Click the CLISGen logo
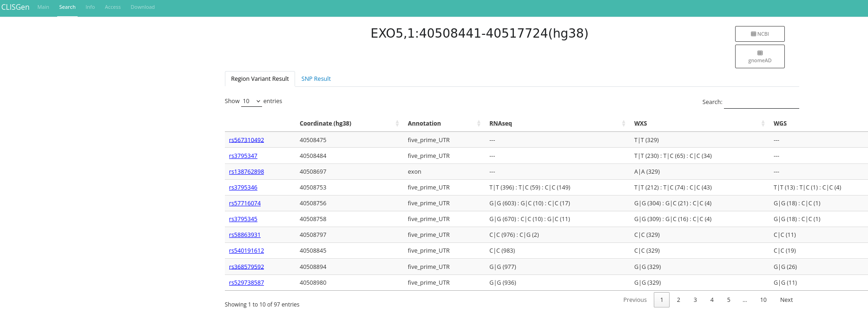Image resolution: width=868 pixels, height=320 pixels. click(15, 7)
